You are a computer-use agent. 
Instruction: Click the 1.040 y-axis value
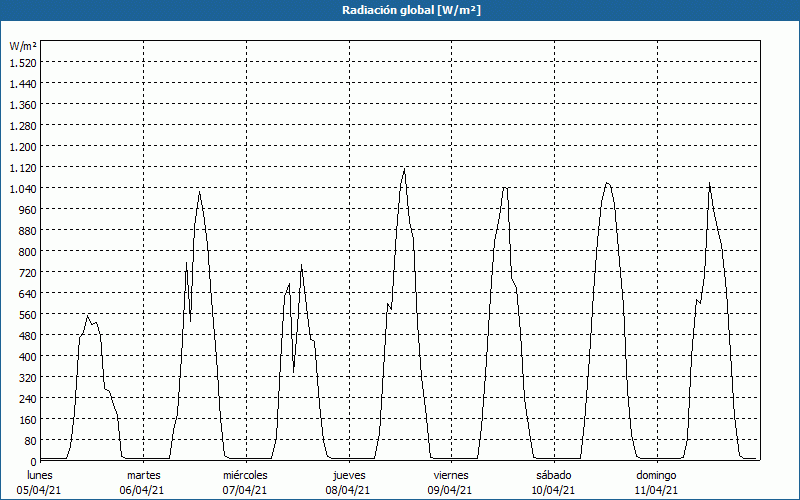pyautogui.click(x=23, y=189)
